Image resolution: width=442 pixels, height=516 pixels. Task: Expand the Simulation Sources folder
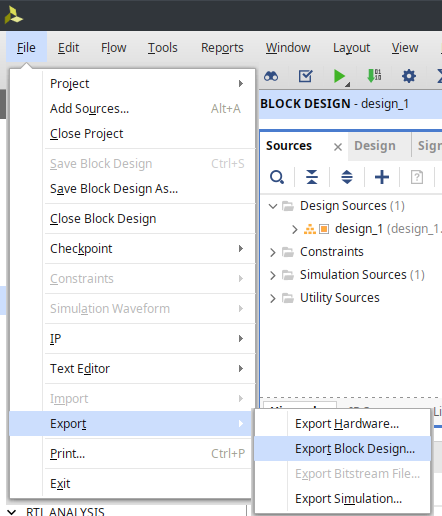coord(273,275)
